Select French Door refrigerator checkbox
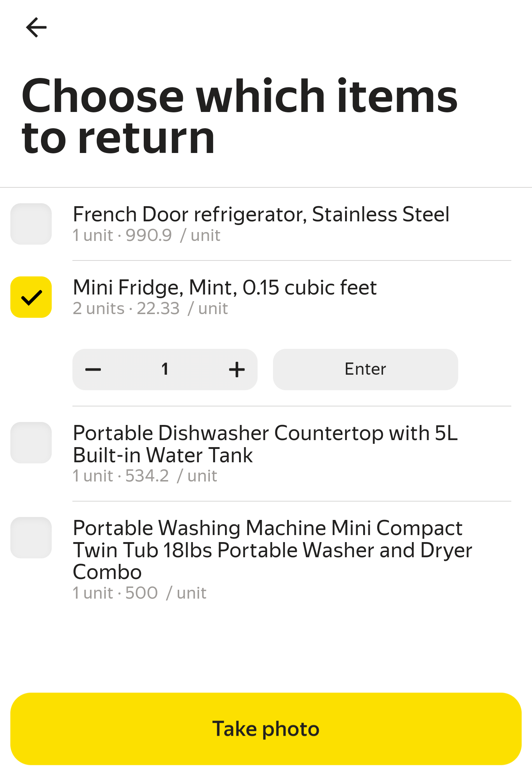 (x=31, y=224)
